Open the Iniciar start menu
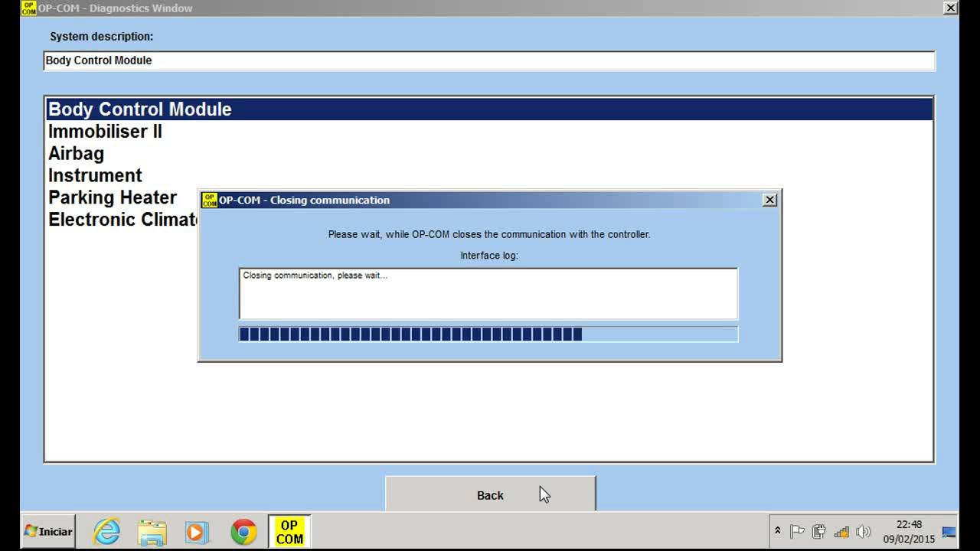 tap(47, 531)
